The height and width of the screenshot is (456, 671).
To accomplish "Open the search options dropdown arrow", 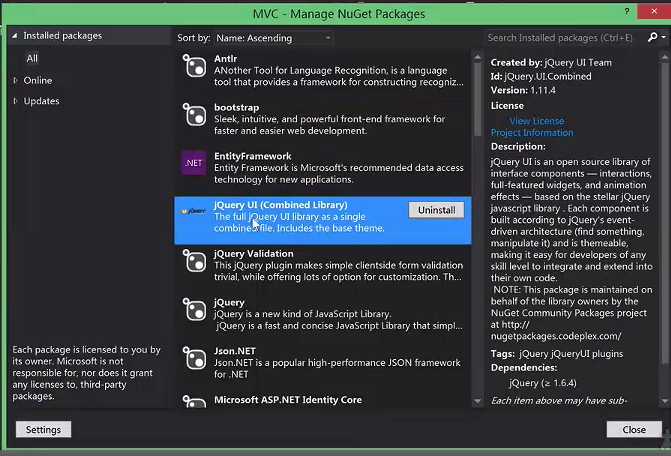I will click(x=663, y=37).
